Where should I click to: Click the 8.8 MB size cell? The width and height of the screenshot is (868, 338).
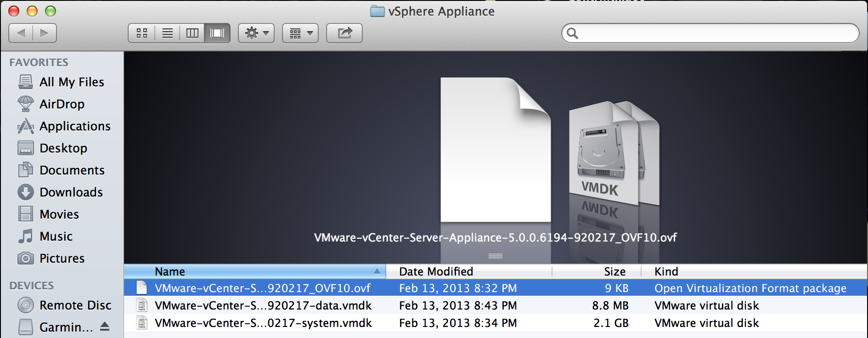click(x=610, y=305)
